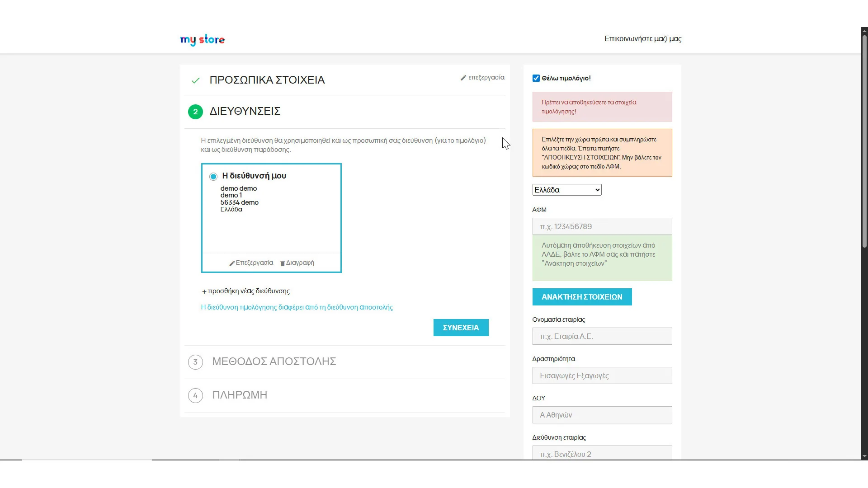
Task: Expand the ΜΕΘΟΔΟΣ ΑΠΟΣΤΟΛΗΣ section
Action: [274, 361]
